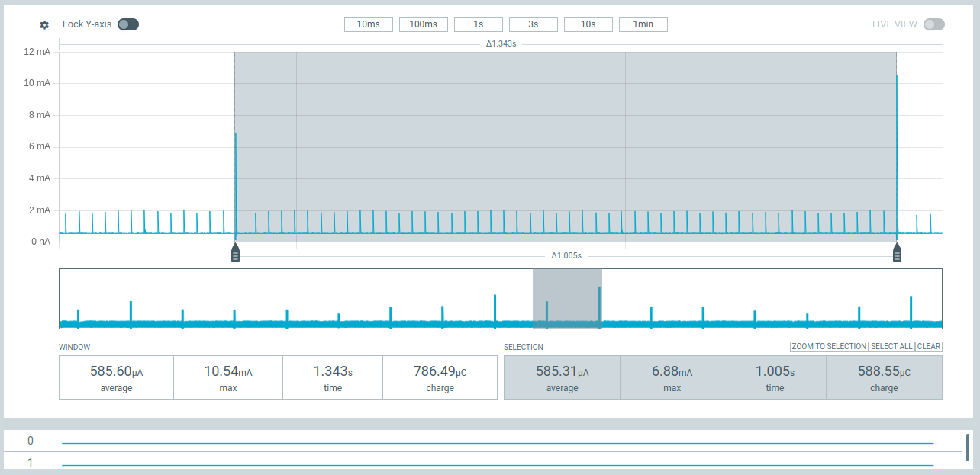Click the digital channel 1 trace
This screenshot has width=980, height=475.
click(x=496, y=465)
